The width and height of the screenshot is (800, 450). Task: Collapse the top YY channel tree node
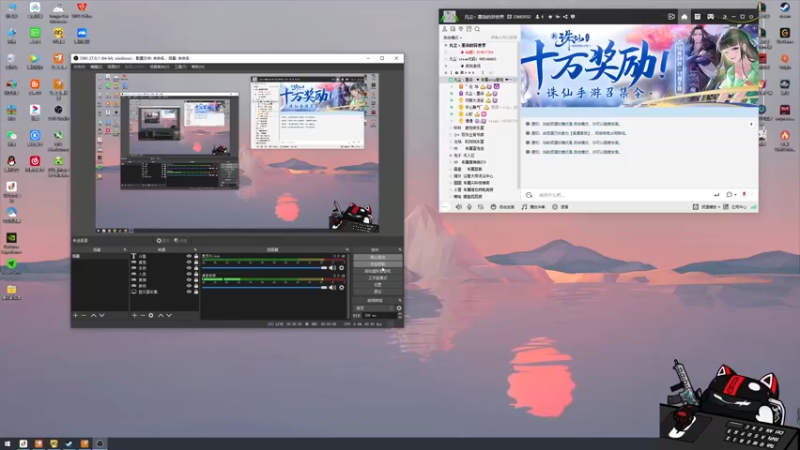[x=445, y=45]
